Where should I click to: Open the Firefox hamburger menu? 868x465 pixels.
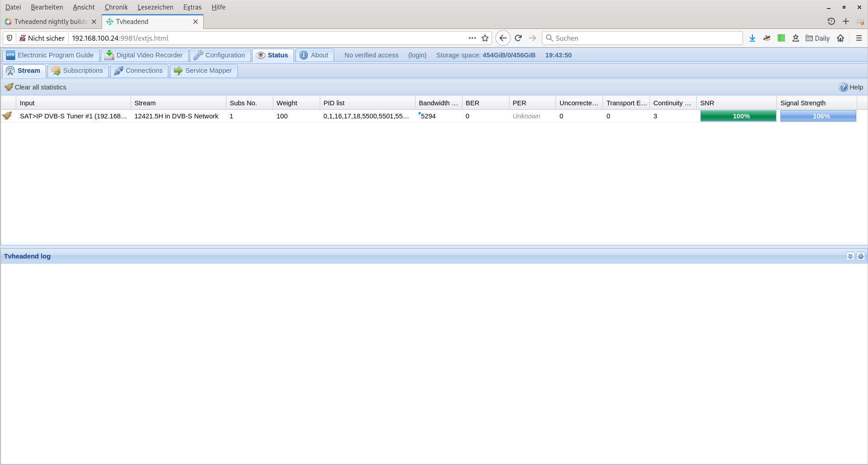tap(859, 38)
